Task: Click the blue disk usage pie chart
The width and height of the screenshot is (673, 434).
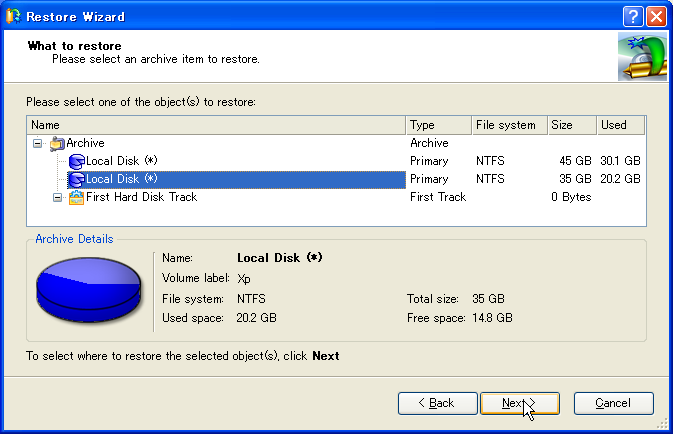Action: 90,288
